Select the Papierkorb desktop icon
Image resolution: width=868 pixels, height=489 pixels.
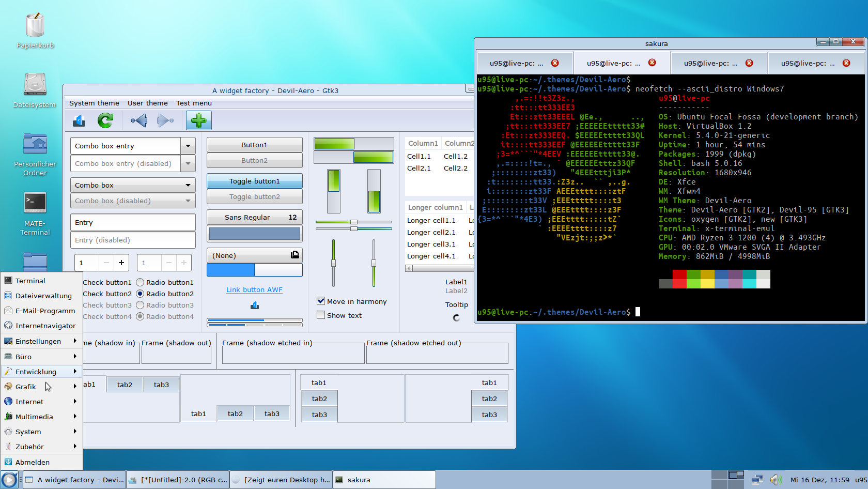pyautogui.click(x=35, y=31)
